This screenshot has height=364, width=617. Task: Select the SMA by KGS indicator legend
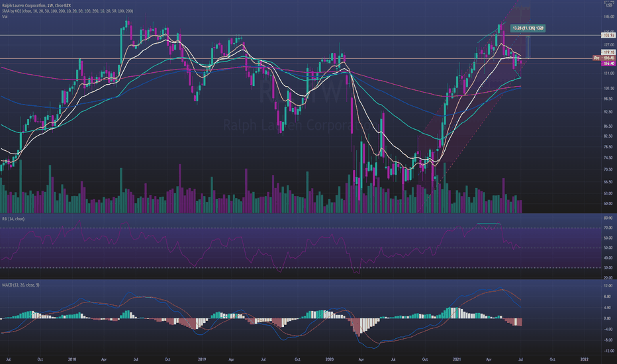tap(68, 11)
